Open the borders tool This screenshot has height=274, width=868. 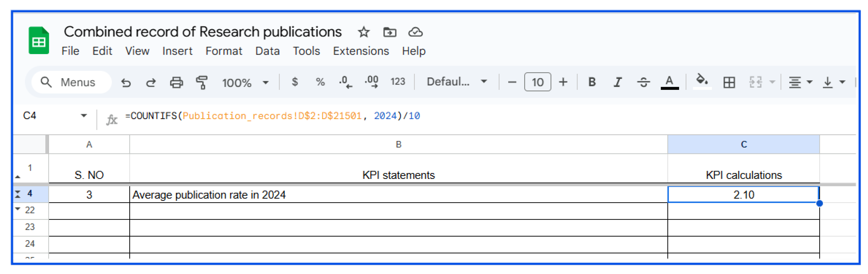[x=729, y=82]
